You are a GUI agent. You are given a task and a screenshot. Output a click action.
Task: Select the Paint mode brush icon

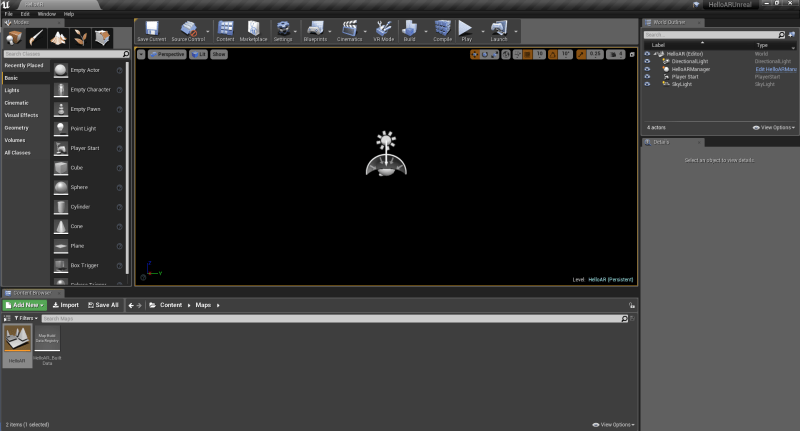coord(36,38)
